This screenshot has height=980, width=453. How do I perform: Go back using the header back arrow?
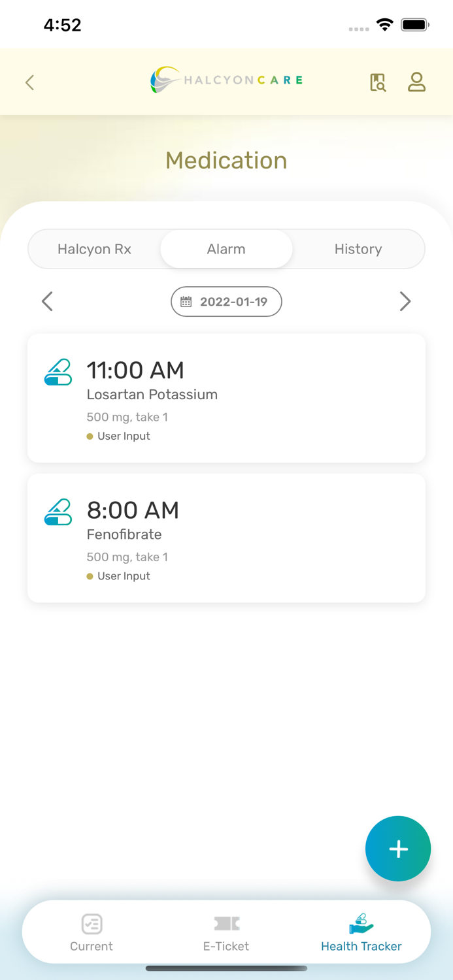(x=29, y=82)
